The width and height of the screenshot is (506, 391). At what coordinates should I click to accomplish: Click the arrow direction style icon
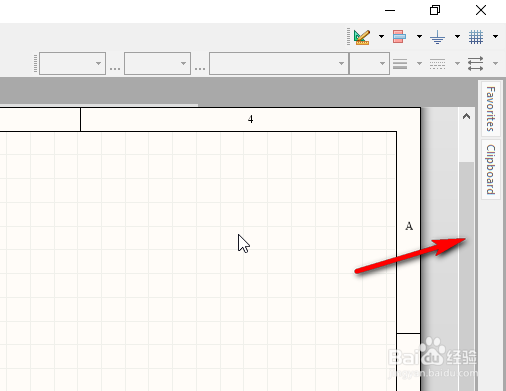tap(475, 63)
